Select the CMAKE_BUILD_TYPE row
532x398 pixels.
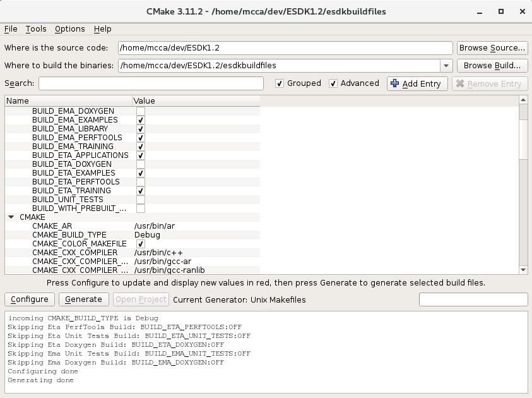[133, 234]
